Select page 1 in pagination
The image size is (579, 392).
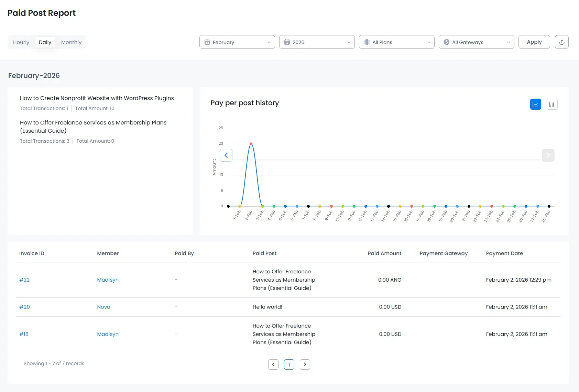289,364
